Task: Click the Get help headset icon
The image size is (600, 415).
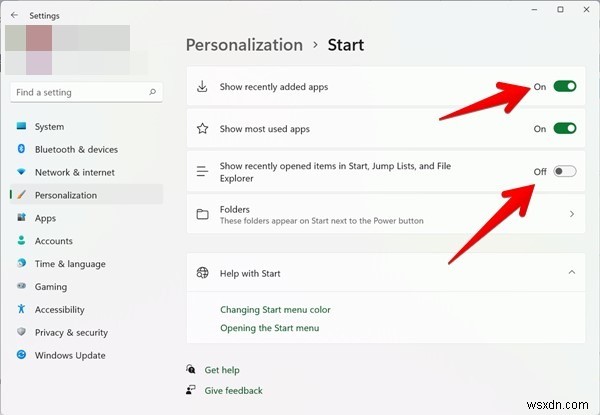Action: click(x=191, y=369)
